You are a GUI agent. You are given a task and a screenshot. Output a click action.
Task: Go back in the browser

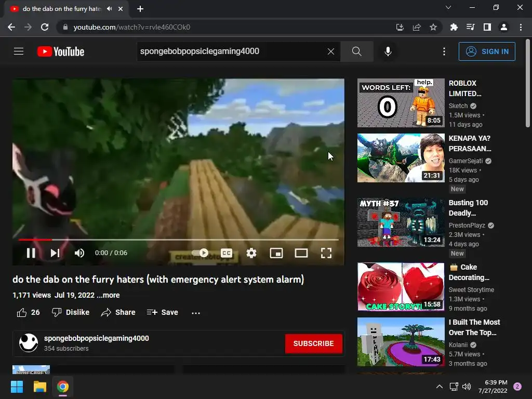[11, 27]
